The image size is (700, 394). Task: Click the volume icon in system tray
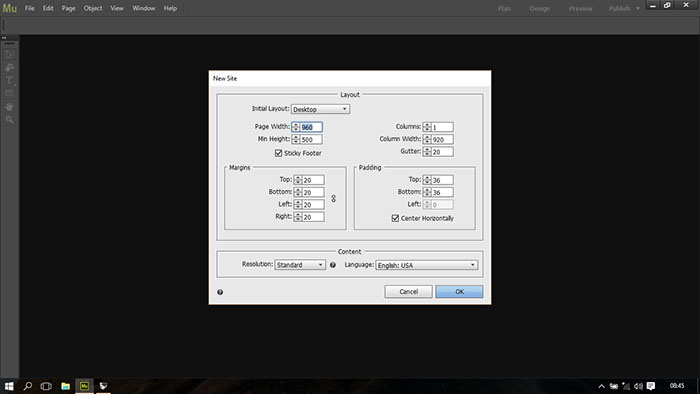tap(638, 386)
